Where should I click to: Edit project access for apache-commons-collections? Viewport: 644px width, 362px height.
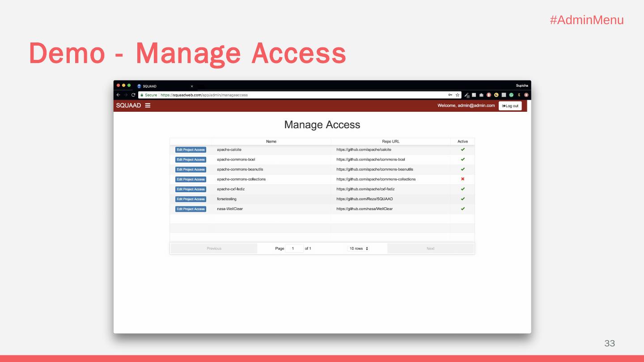(191, 179)
